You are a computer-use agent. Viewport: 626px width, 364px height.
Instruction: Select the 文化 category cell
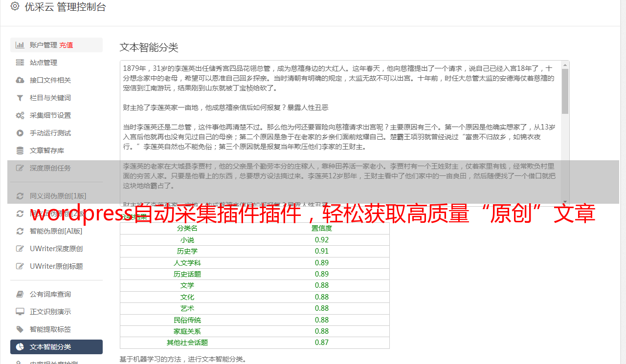(187, 297)
